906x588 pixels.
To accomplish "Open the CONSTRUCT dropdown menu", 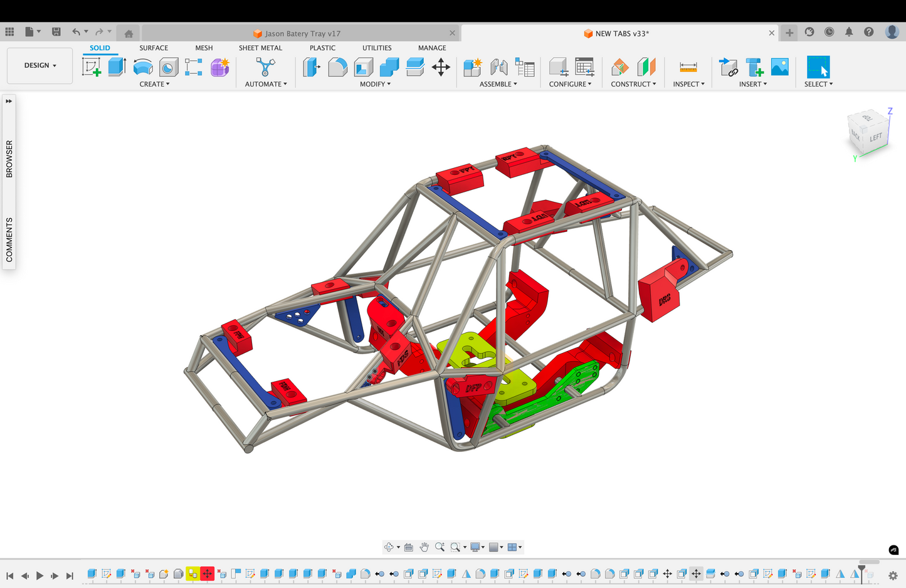I will [x=633, y=84].
